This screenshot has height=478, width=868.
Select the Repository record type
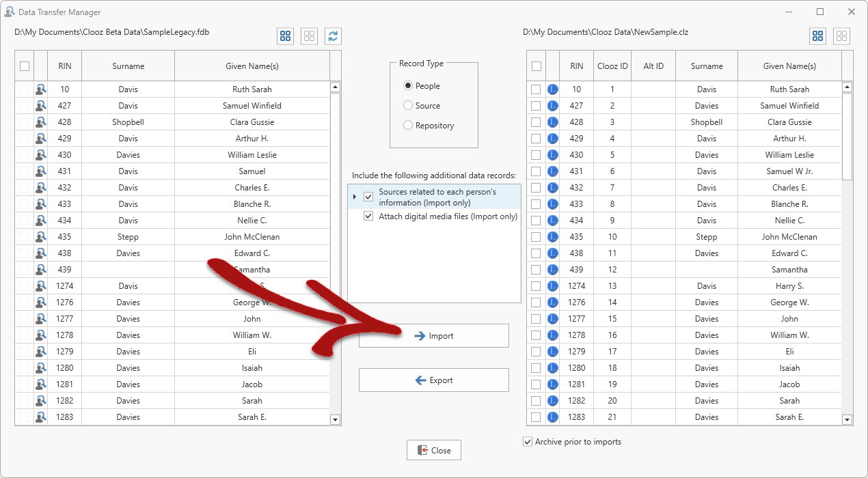point(408,126)
